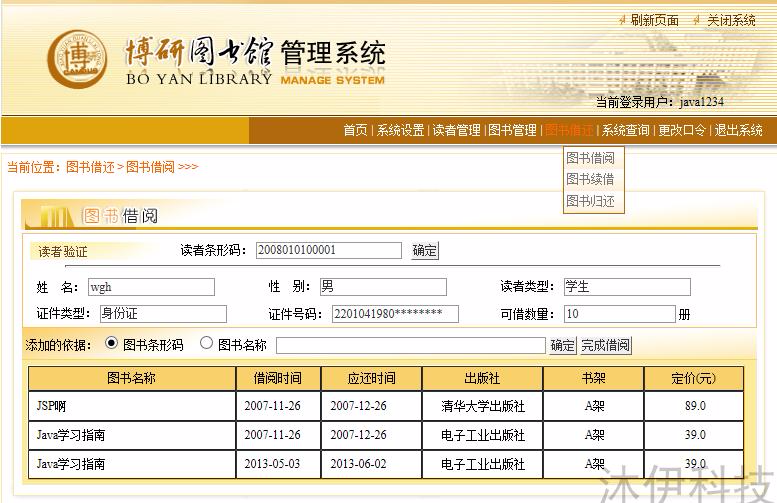Viewport: 777px width, 503px height.
Task: Click the 清华大学出版社 publisher cell
Action: point(482,406)
